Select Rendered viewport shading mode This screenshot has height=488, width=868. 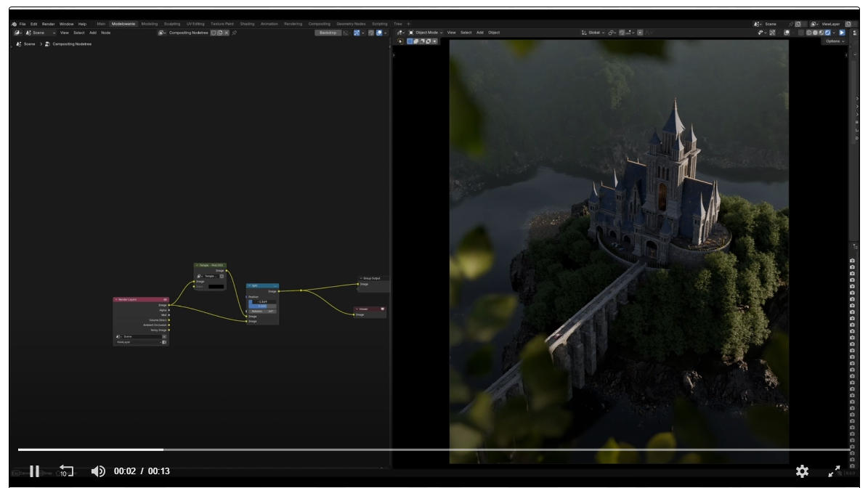click(x=827, y=33)
